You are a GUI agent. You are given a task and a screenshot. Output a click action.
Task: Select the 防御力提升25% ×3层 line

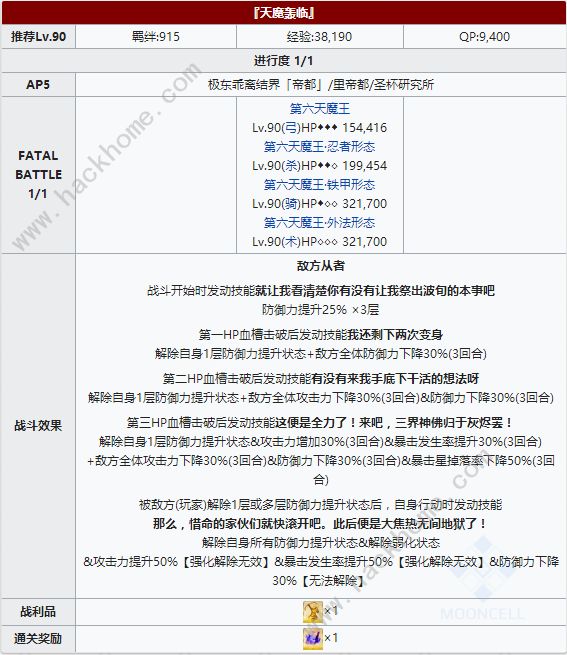coord(320,310)
